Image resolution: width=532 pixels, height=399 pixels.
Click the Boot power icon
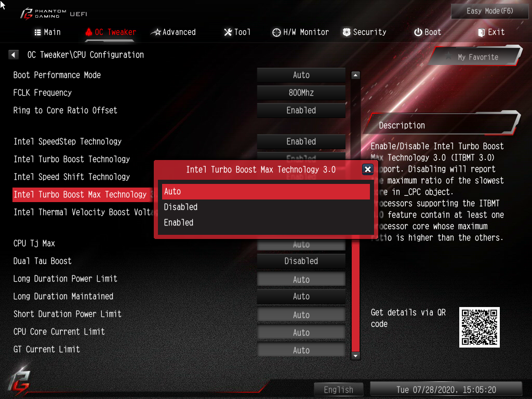(418, 32)
